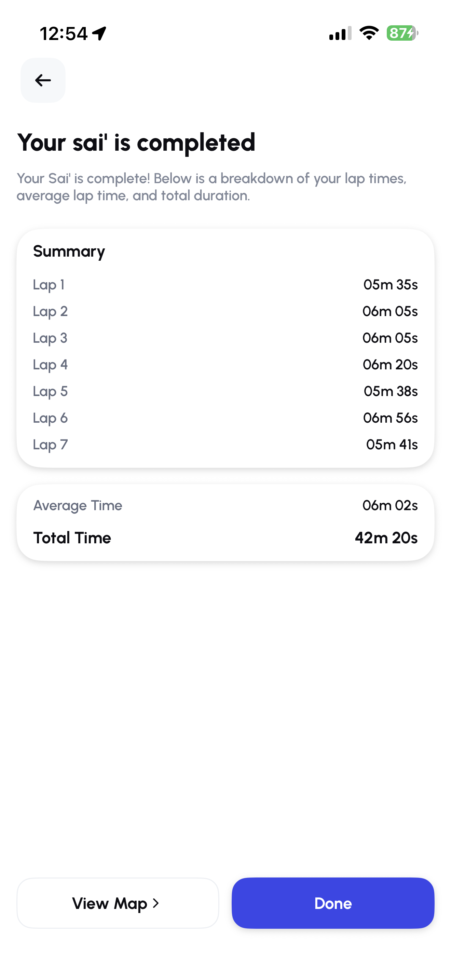The width and height of the screenshot is (451, 980).
Task: Tap the battery indicator icon
Action: coord(402,33)
